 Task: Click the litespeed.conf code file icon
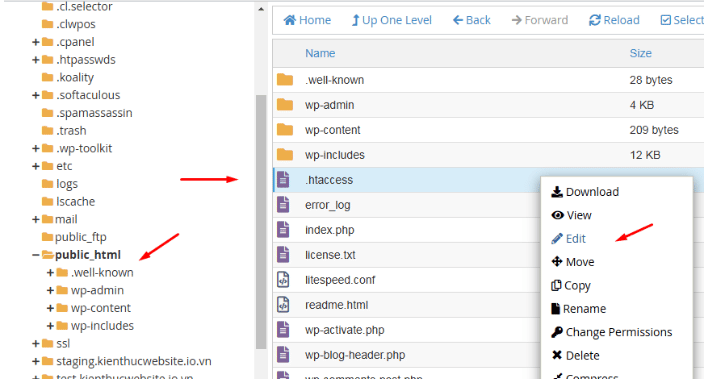click(x=283, y=280)
